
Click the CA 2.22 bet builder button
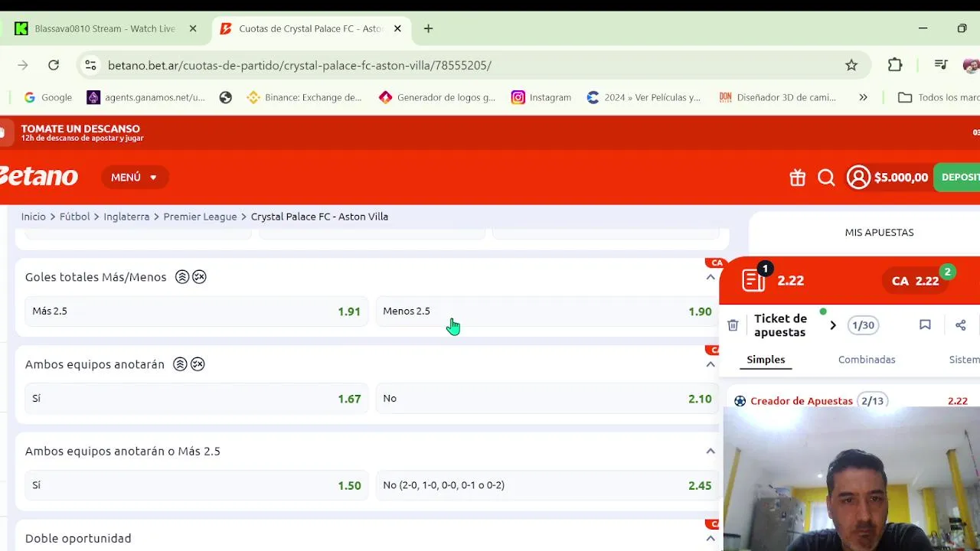tap(916, 281)
